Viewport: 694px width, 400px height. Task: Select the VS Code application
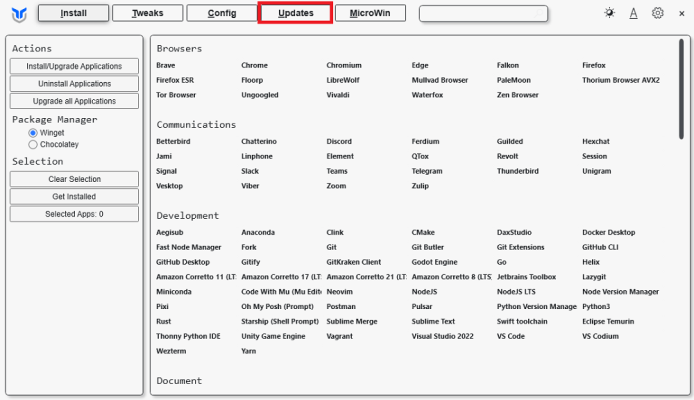tap(510, 337)
